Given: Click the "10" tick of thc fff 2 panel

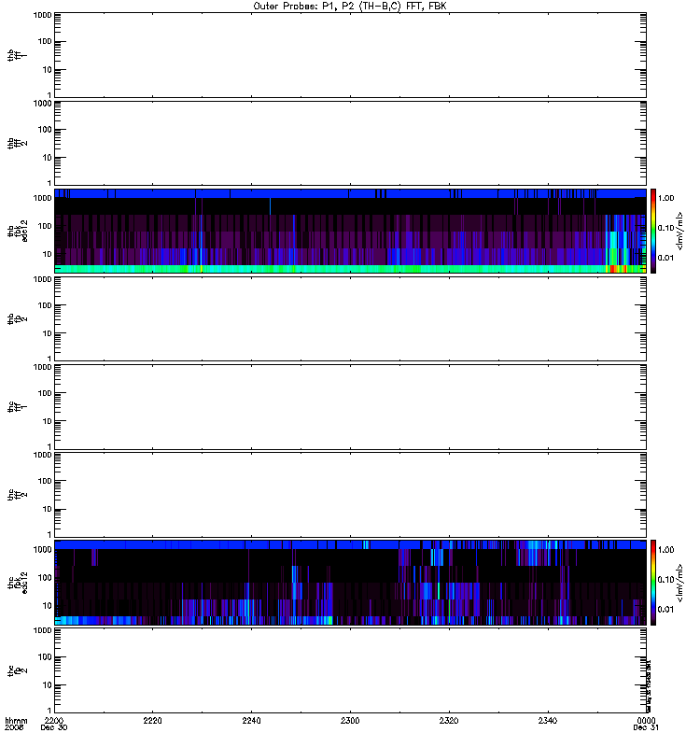Looking at the screenshot, I should (x=47, y=509).
